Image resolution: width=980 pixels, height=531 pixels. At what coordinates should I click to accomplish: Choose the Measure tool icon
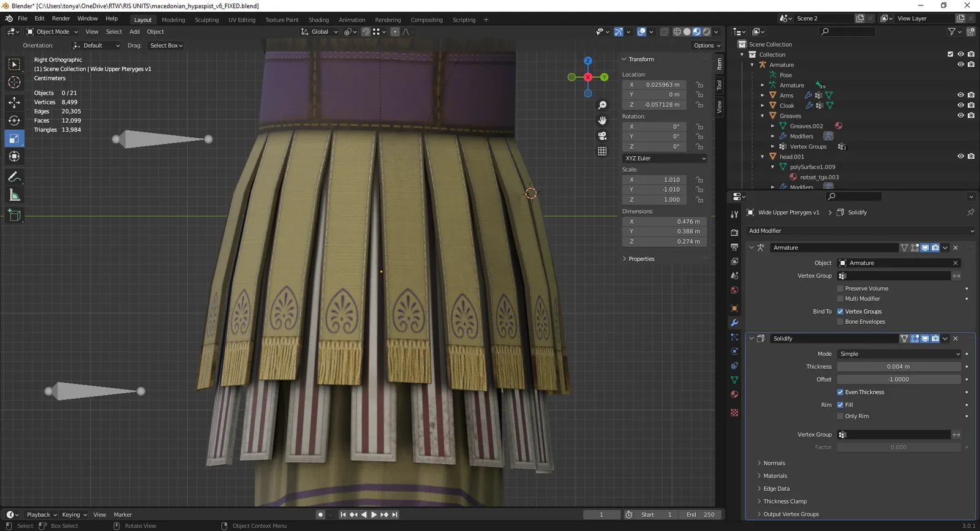tap(14, 195)
